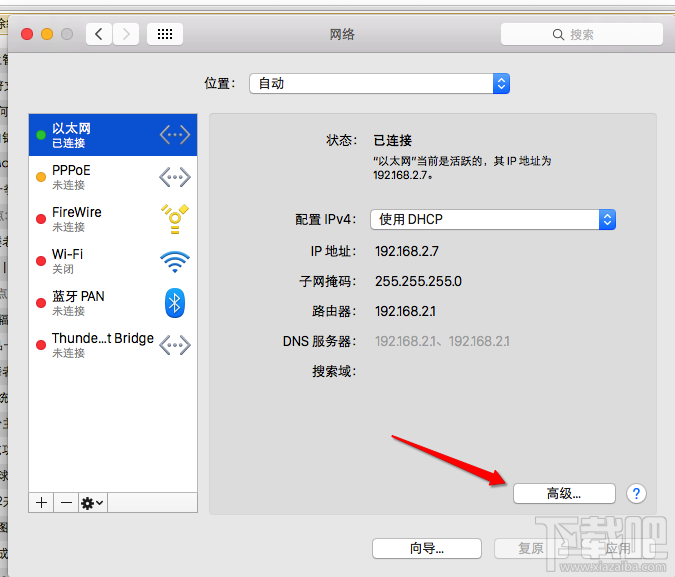Image resolution: width=675 pixels, height=577 pixels.
Task: Click the blue Bluetooth icon for 蓝牙 PAN
Action: point(175,303)
